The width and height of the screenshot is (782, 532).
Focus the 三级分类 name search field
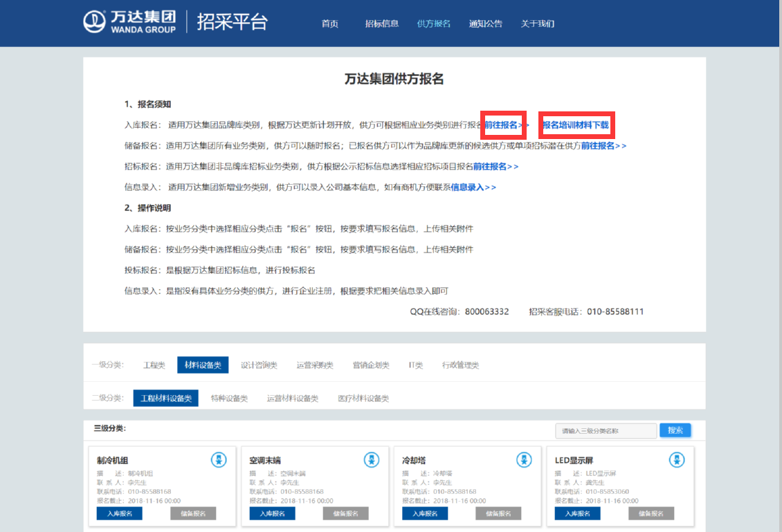coord(606,431)
